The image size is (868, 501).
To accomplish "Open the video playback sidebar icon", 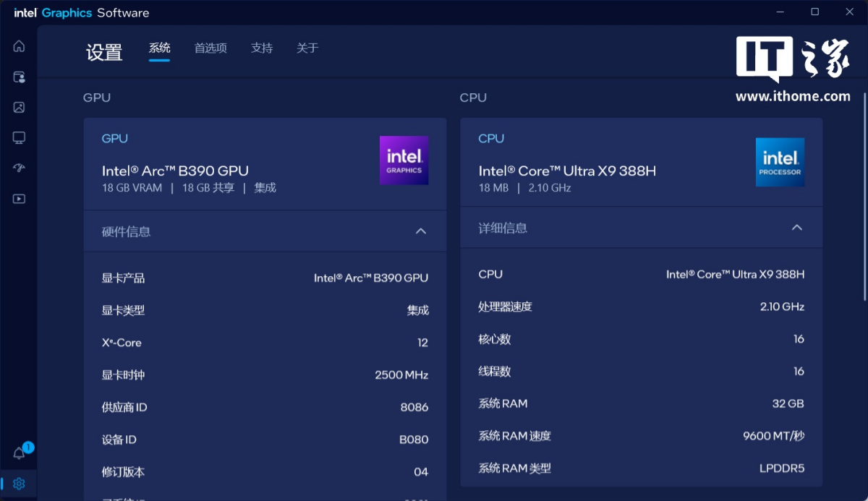I will pyautogui.click(x=19, y=199).
